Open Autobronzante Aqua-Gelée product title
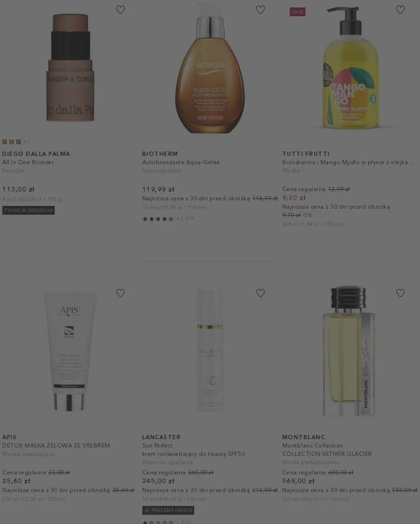The image size is (420, 524). (181, 162)
